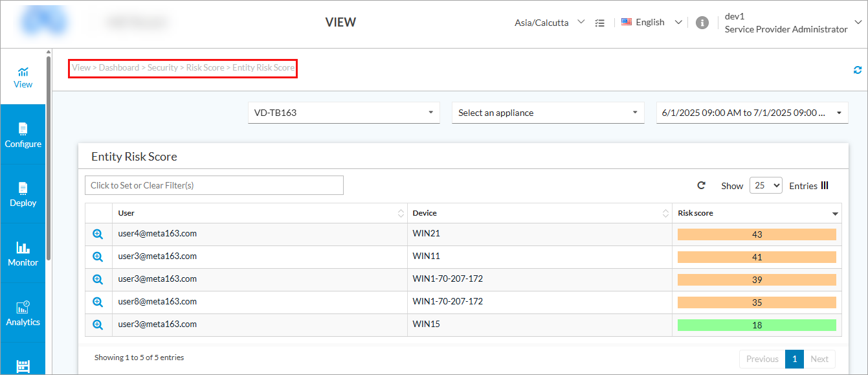Open the Configure section in sidebar
Screen dimensions: 868x375
click(x=23, y=135)
